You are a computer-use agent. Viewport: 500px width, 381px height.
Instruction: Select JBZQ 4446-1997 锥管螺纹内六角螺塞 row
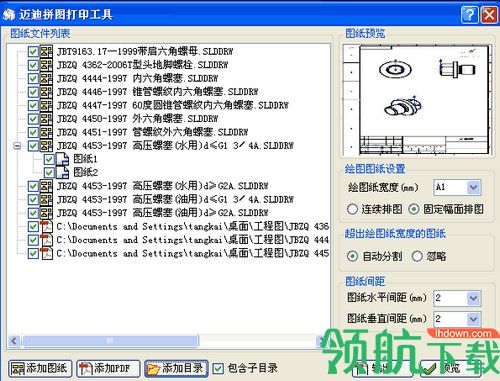click(157, 92)
